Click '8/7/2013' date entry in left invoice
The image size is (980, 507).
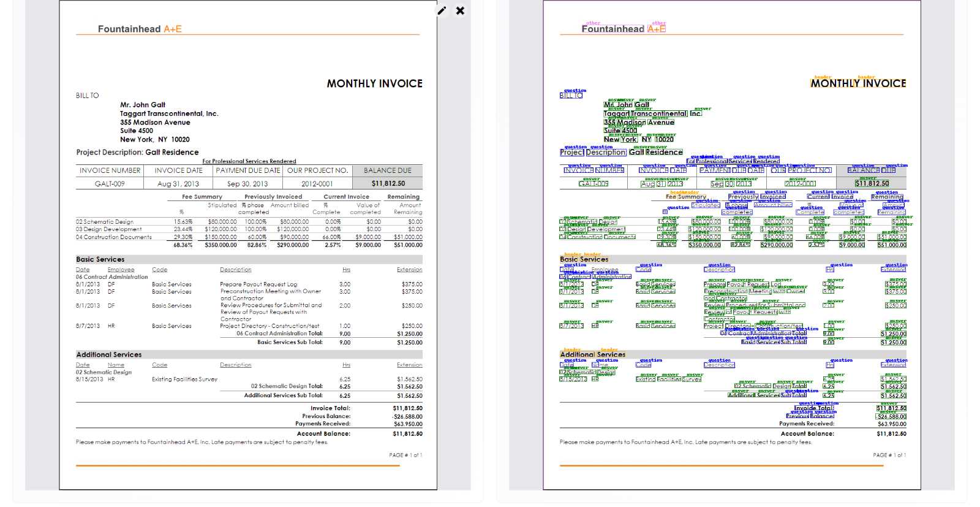(88, 326)
